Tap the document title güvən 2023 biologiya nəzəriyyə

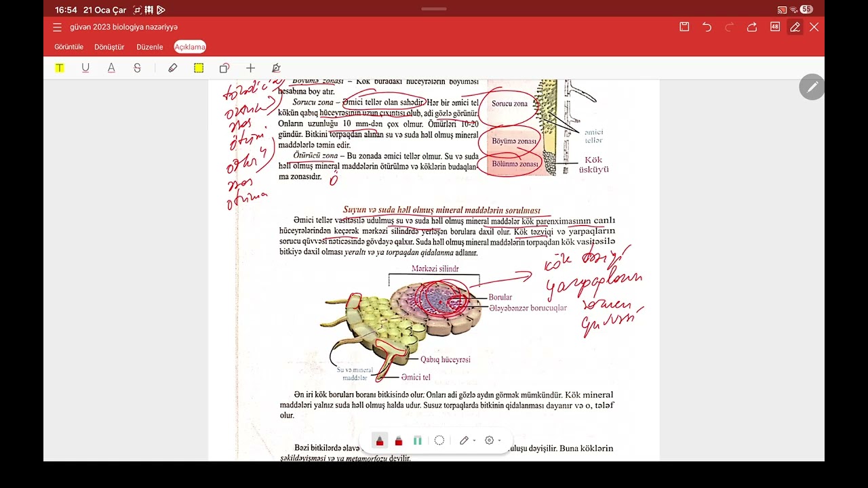tap(124, 27)
